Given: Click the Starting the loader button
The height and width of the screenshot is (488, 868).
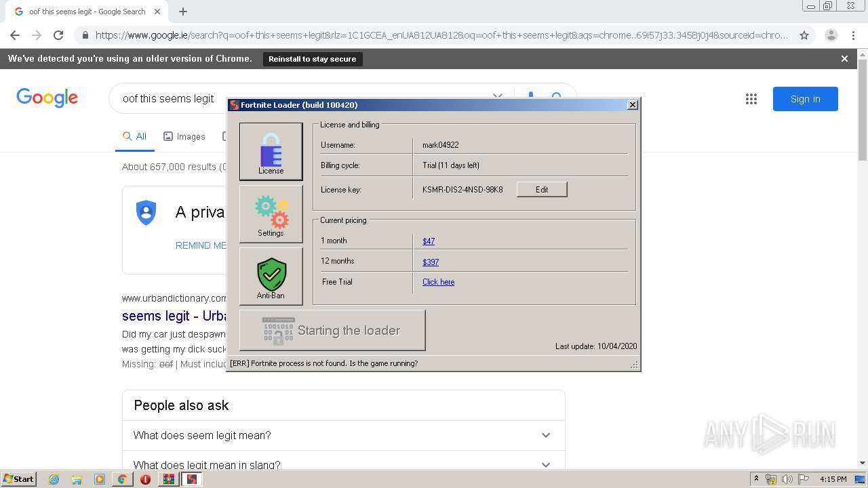Looking at the screenshot, I should [332, 330].
